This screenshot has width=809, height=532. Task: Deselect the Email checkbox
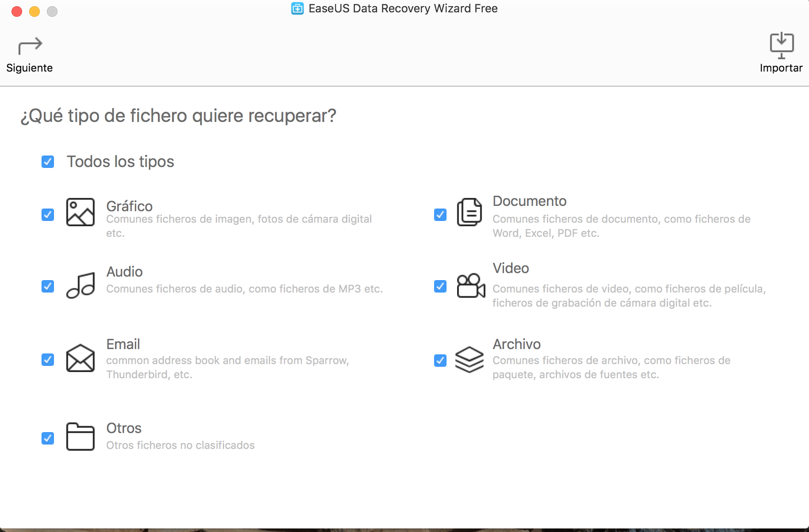coord(48,360)
